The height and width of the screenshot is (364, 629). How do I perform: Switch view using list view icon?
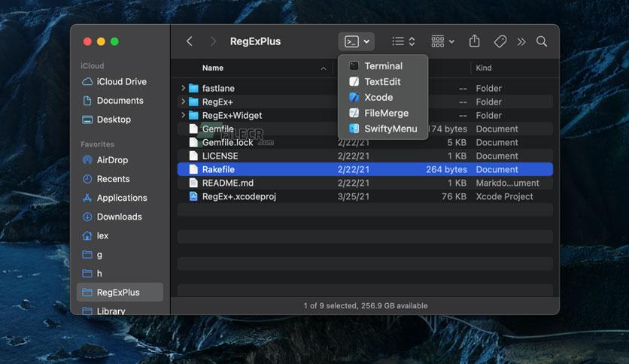point(398,41)
